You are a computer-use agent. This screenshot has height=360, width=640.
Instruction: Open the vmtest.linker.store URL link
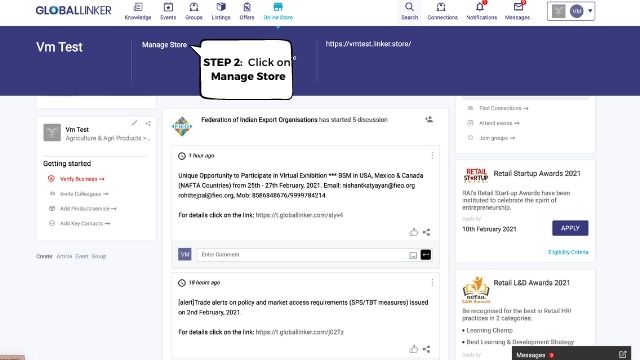[x=368, y=44]
